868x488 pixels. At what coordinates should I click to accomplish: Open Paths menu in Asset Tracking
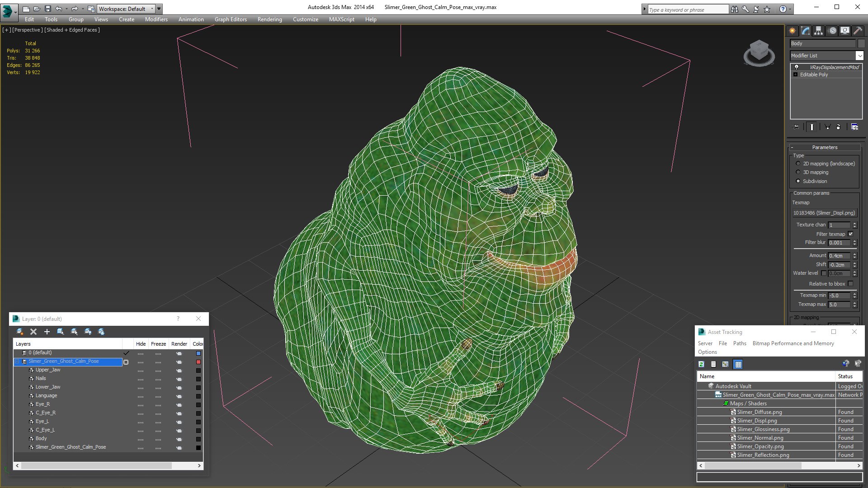[740, 343]
